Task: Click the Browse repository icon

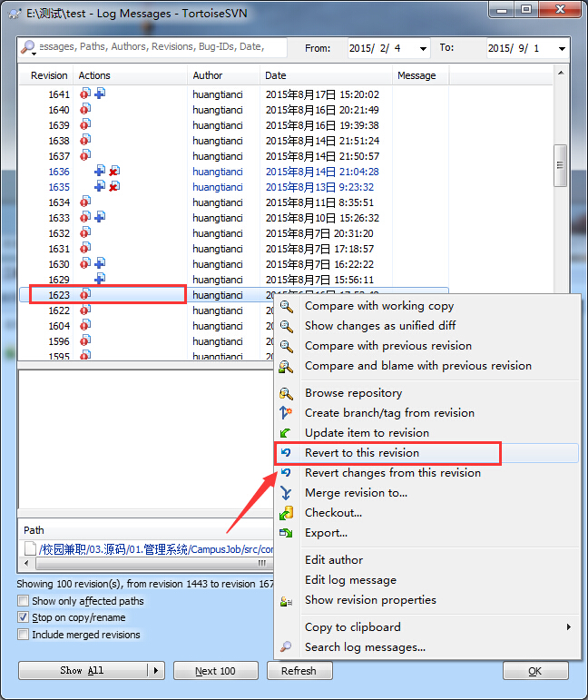Action: [x=286, y=393]
